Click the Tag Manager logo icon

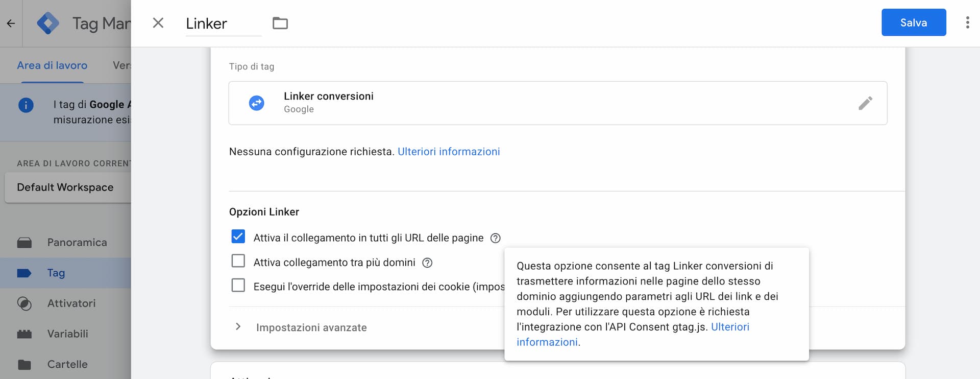[x=48, y=23]
